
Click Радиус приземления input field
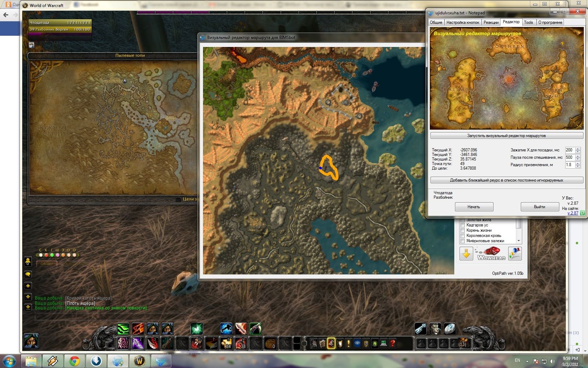(x=570, y=165)
